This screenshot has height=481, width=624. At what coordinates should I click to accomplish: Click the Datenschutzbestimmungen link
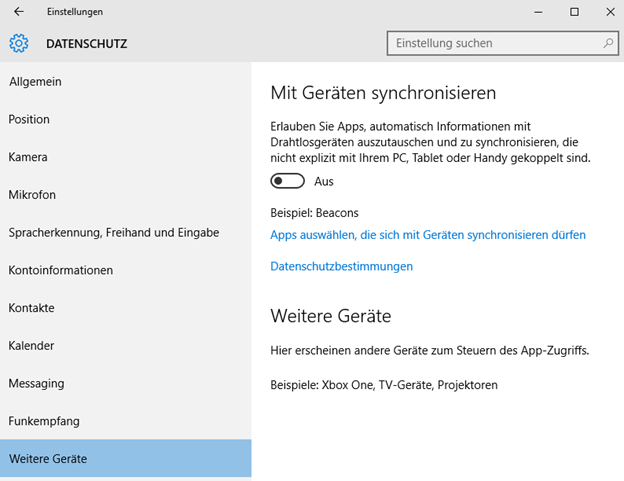coord(341,266)
